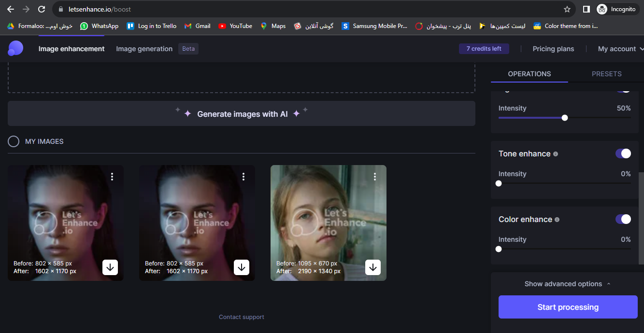Click the Tone enhance info icon
Screen dimensions: 644x333
556,154
